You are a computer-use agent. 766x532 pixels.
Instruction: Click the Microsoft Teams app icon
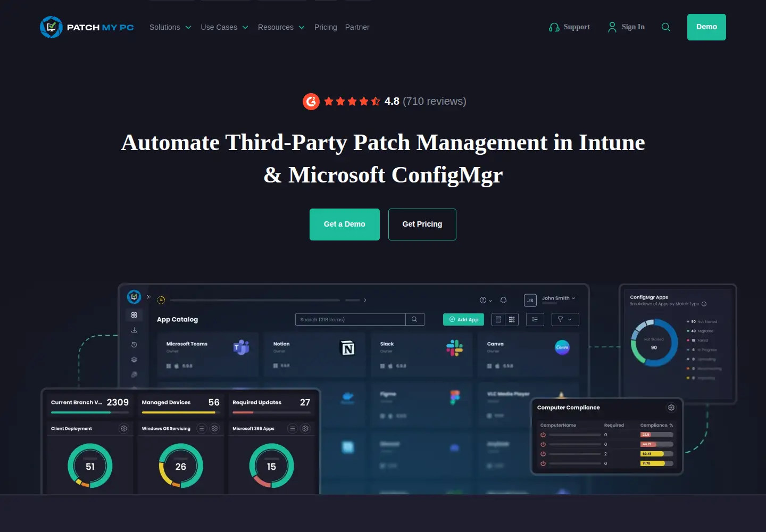[x=242, y=347]
